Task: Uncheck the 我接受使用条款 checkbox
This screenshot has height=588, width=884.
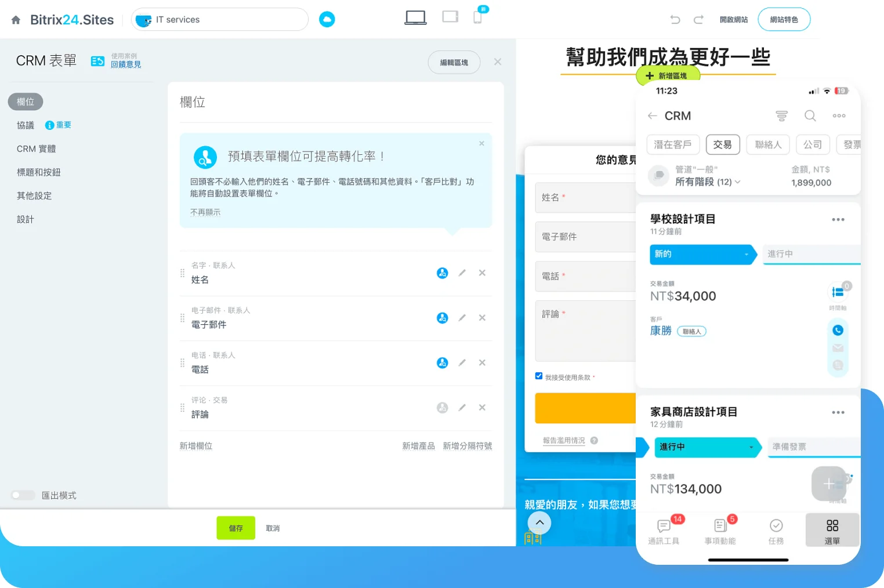Action: pos(539,376)
